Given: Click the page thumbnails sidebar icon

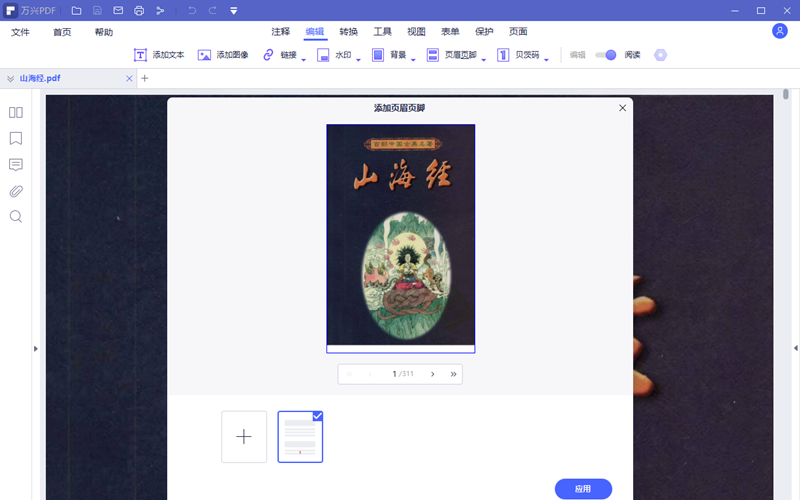Looking at the screenshot, I should point(16,112).
